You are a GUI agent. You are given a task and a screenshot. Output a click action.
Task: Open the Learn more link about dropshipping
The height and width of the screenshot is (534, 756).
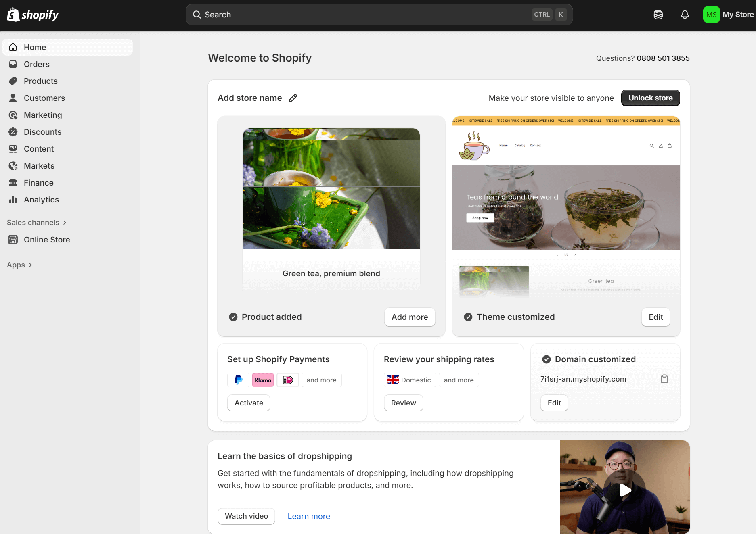(x=308, y=516)
